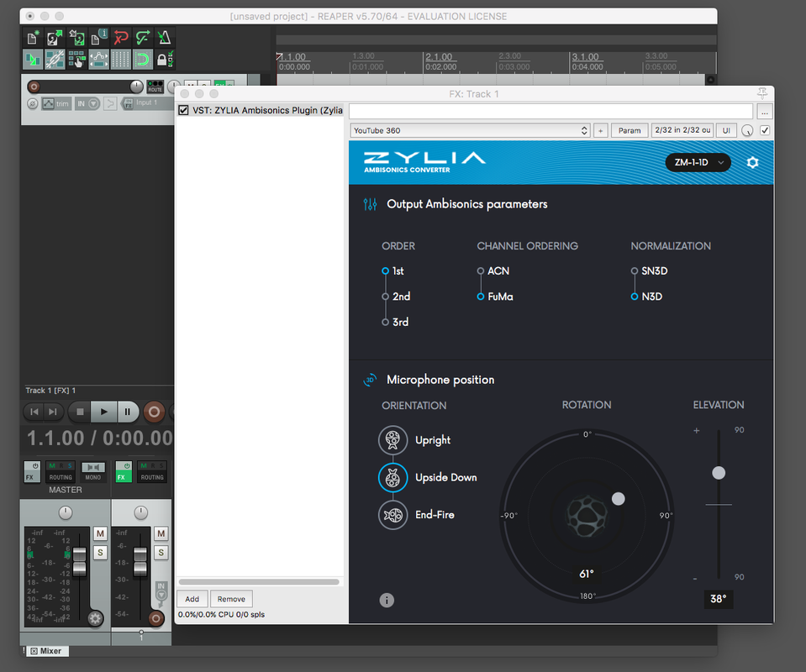Uncheck the ZYLIA Ambisonics Plugin checkbox
The height and width of the screenshot is (672, 806).
click(x=183, y=110)
